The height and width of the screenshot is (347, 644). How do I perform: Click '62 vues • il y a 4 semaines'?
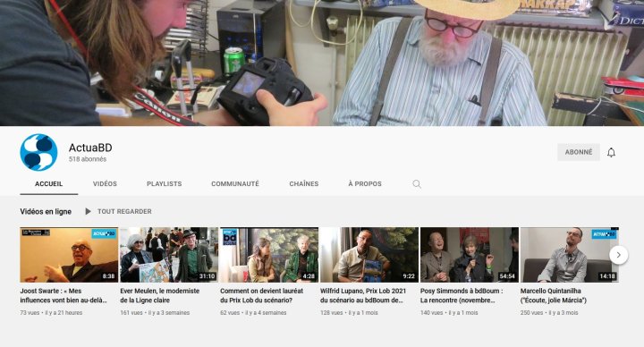tap(253, 313)
